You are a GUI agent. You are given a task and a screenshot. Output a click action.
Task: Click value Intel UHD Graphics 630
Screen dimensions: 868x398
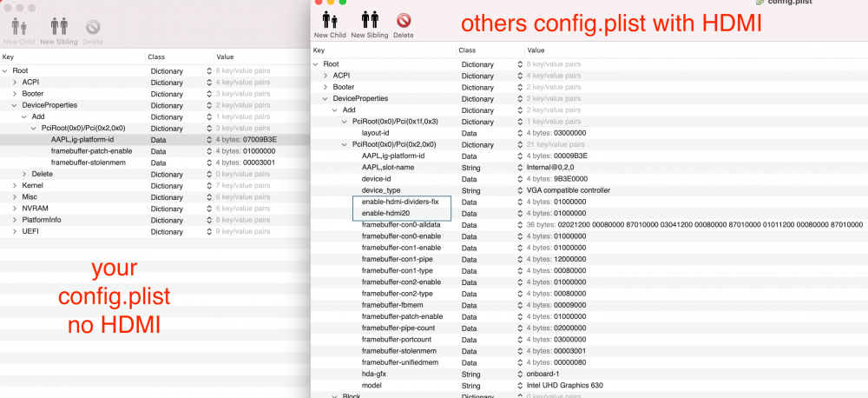pyautogui.click(x=565, y=385)
